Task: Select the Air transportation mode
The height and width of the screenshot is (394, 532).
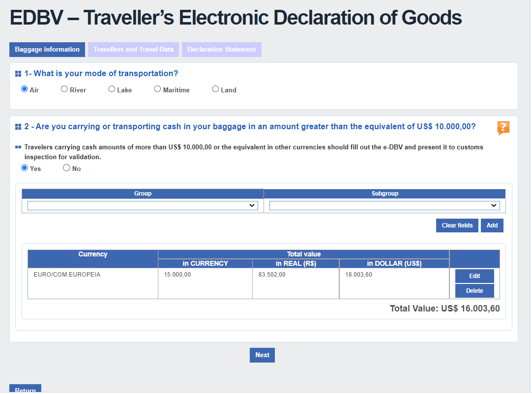Action: pyautogui.click(x=25, y=89)
